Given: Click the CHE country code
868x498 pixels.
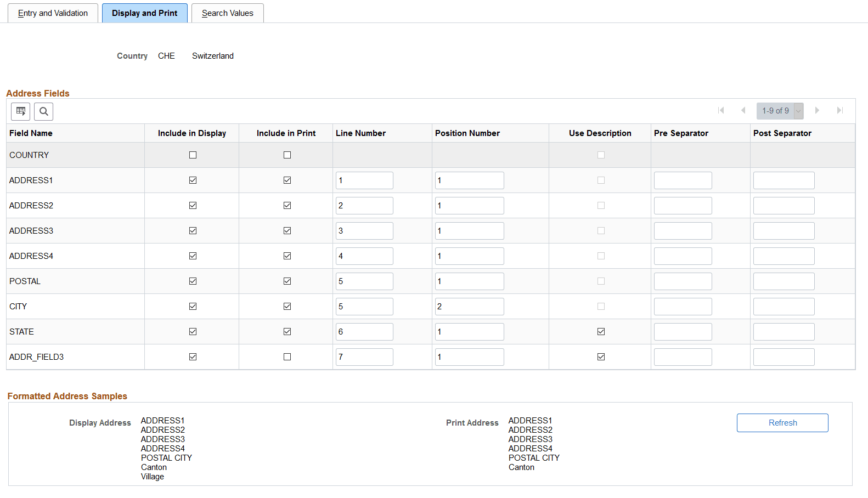Looking at the screenshot, I should [166, 56].
